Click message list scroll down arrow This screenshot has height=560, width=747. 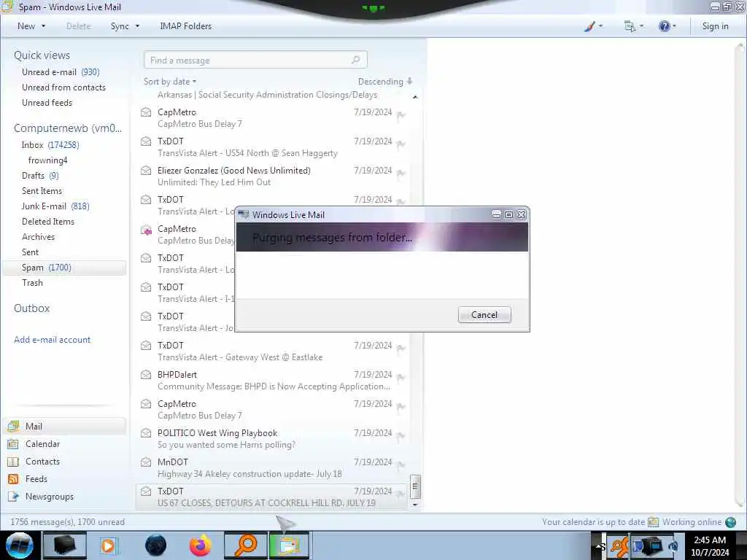point(415,505)
